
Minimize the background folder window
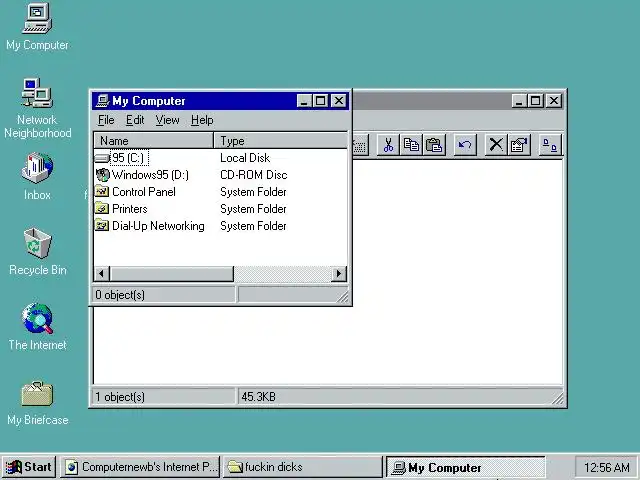[x=519, y=101]
